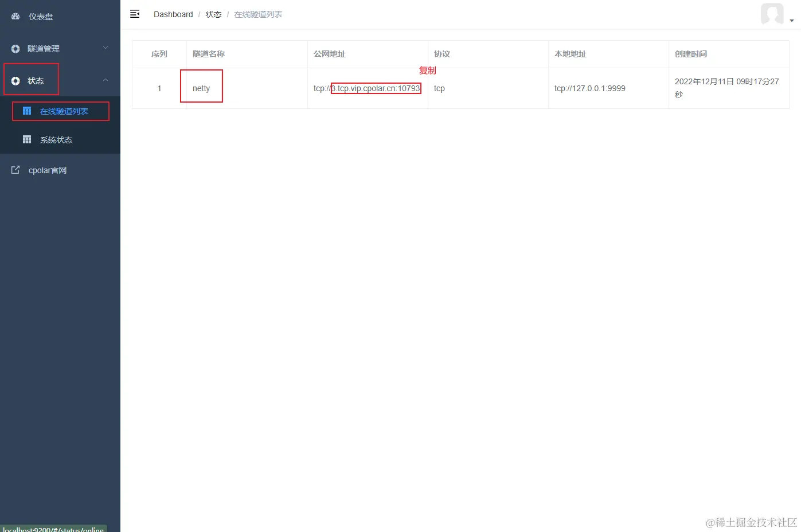Screen dimensions: 801x532
Task: Click the 状态 plus-circle icon
Action: (x=15, y=81)
